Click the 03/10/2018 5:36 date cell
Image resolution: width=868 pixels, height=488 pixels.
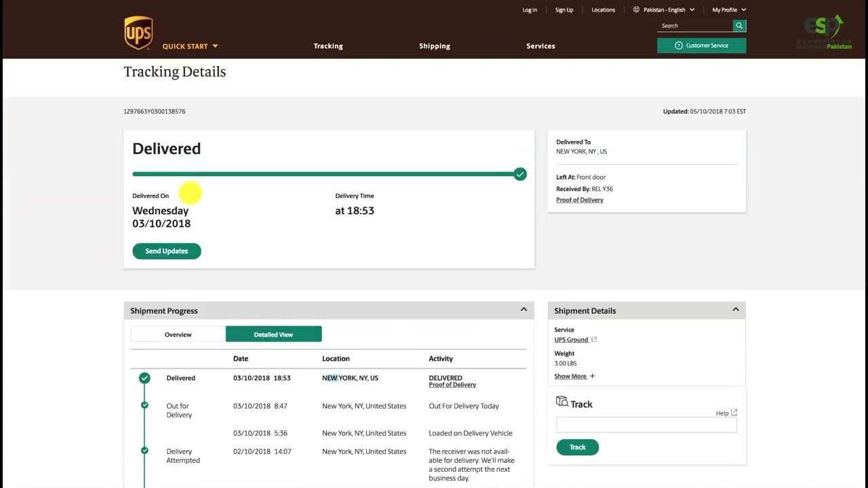[x=260, y=433]
